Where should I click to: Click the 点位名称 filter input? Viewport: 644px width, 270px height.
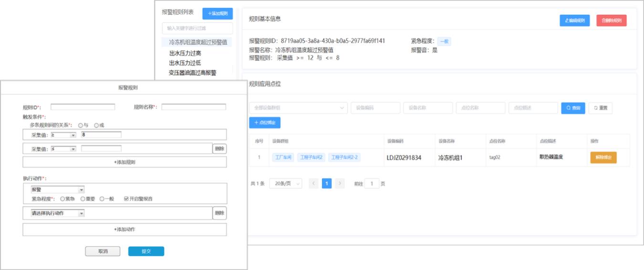[480, 108]
